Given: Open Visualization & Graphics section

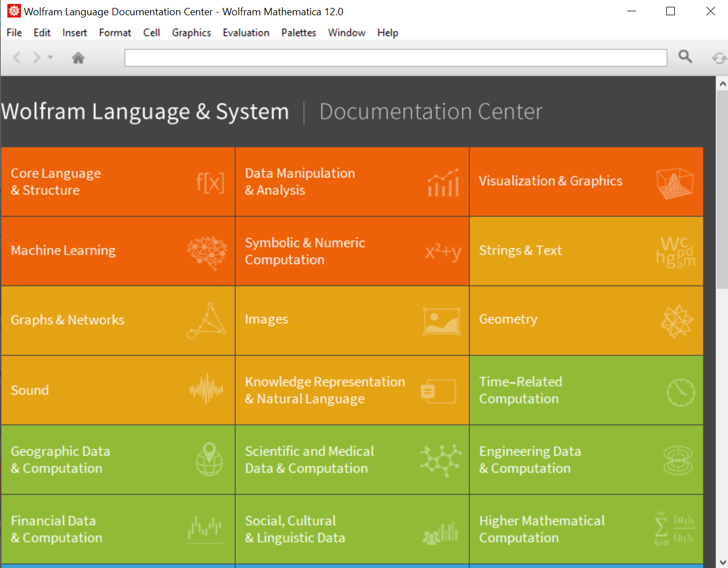Looking at the screenshot, I should [x=587, y=181].
